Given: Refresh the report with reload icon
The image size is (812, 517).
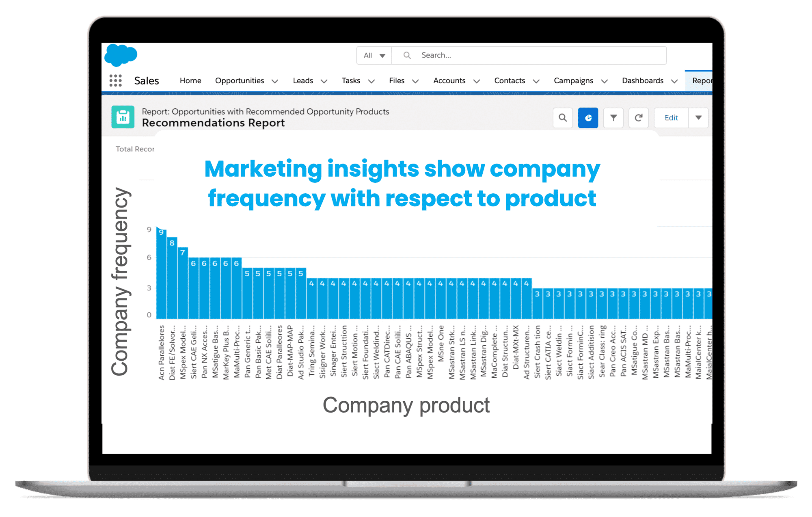Looking at the screenshot, I should (639, 118).
